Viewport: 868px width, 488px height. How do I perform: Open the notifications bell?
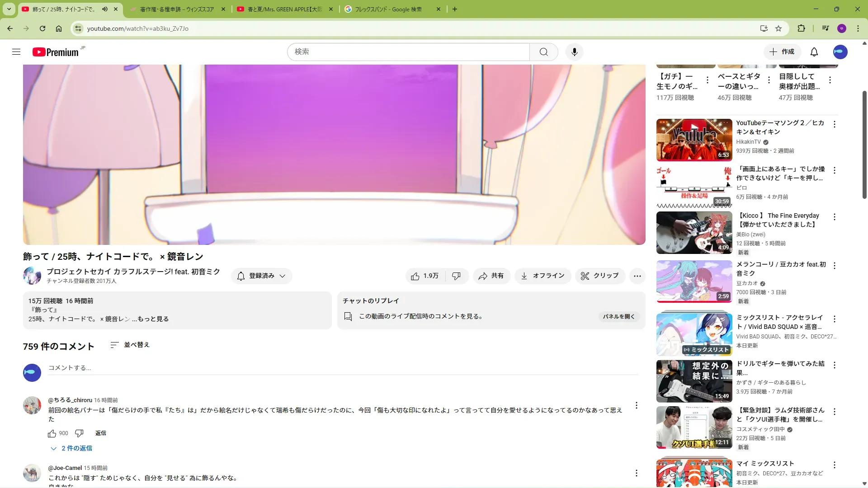point(814,52)
